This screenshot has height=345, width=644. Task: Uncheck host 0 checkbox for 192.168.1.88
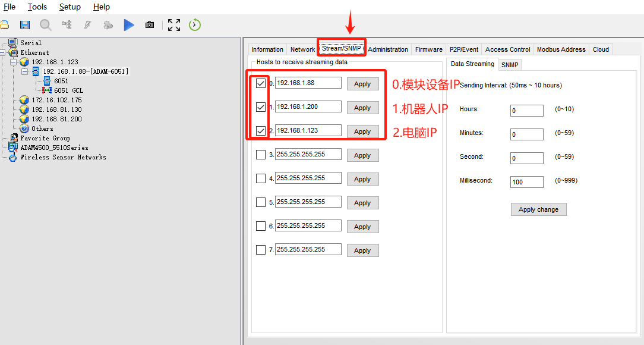(261, 84)
